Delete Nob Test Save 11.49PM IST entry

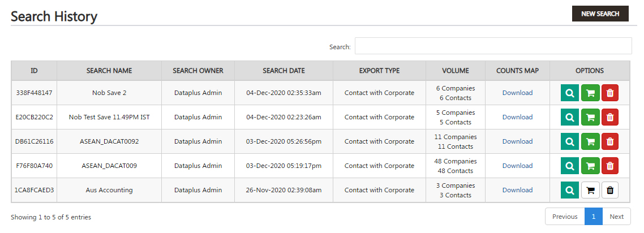click(610, 117)
